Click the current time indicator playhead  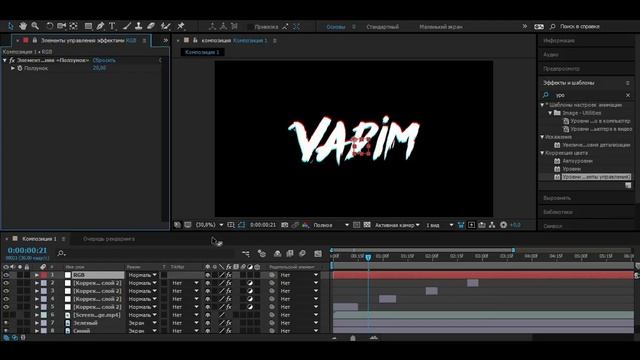368,257
